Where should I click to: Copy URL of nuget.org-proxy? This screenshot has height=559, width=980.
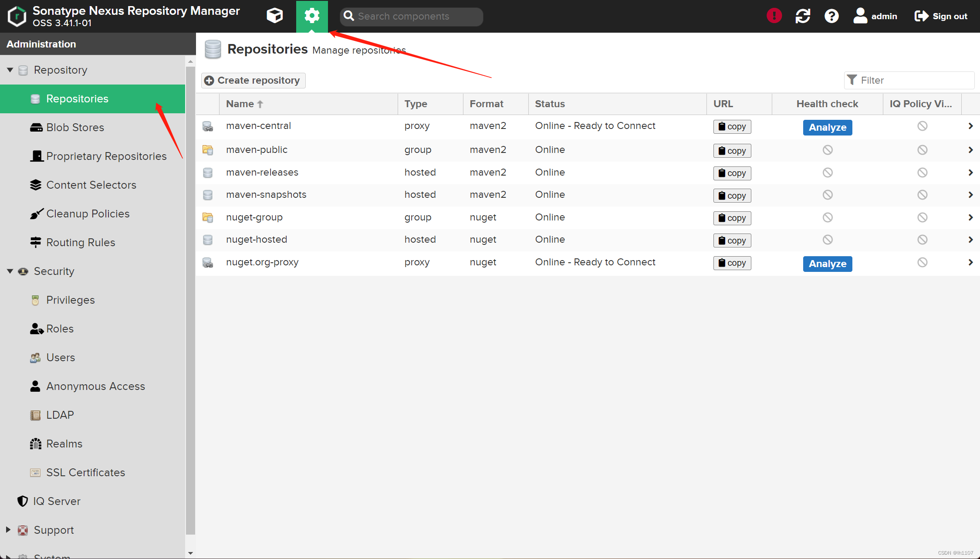(732, 263)
